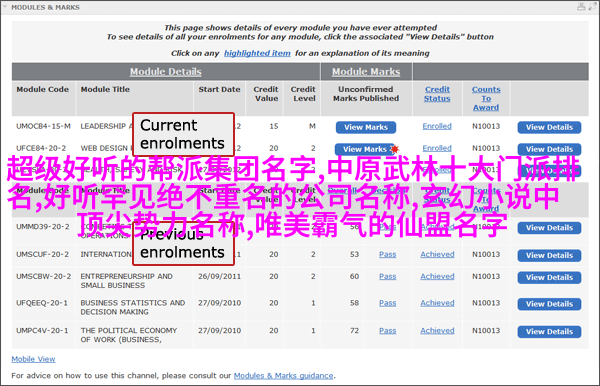Open the 'highlighted item' explanation link
Screen dimensions: 600x386
[x=257, y=53]
